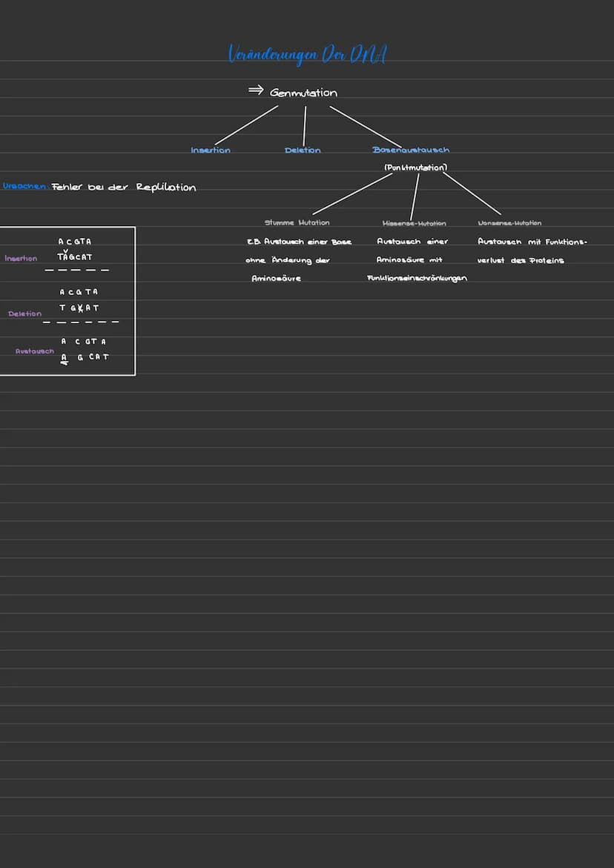Click the 'Stumme Mutation' heading
The image size is (614, 868).
click(x=297, y=222)
